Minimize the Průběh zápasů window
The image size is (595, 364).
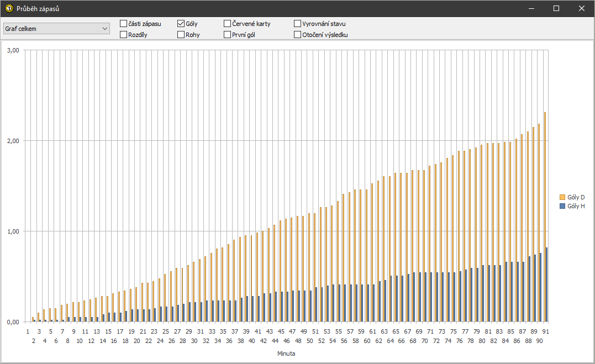pos(531,8)
